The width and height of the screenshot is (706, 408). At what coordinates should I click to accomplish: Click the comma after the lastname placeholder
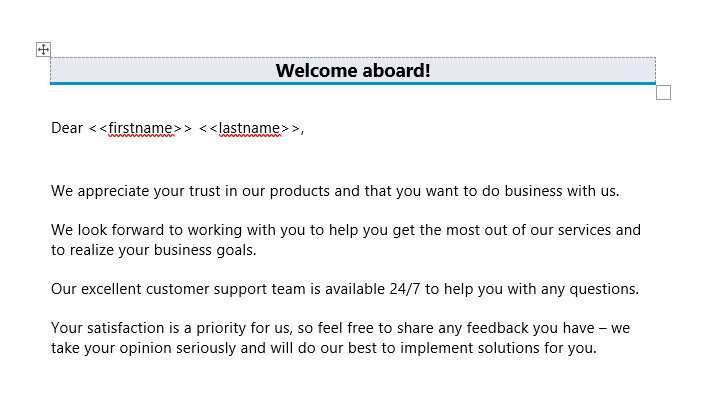coord(303,131)
